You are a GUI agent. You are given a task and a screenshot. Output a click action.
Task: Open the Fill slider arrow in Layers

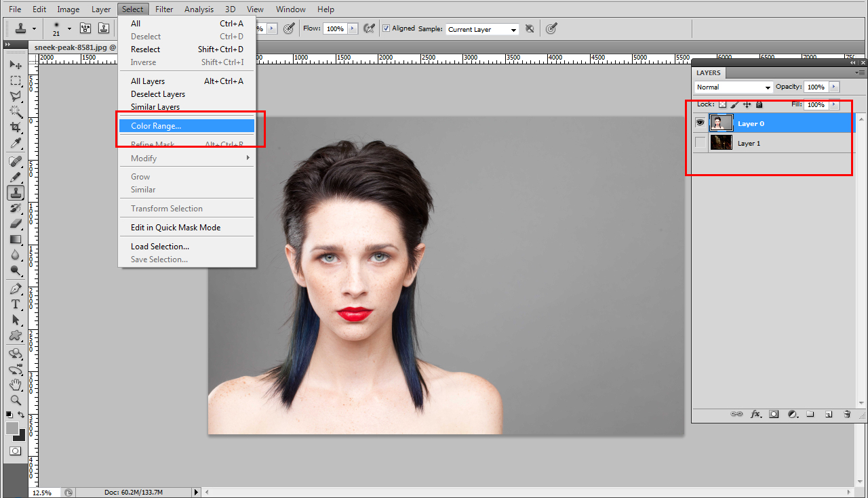(x=833, y=104)
